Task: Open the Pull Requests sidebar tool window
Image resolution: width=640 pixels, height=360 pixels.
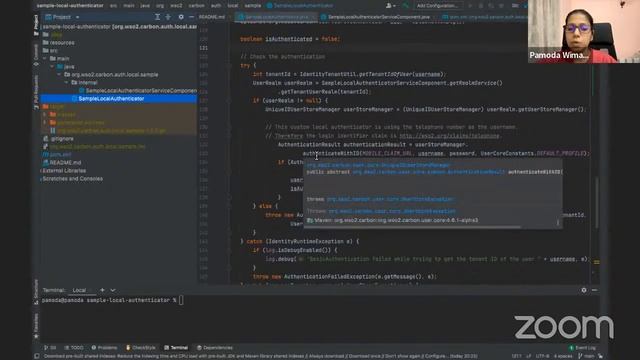Action: pos(36,92)
